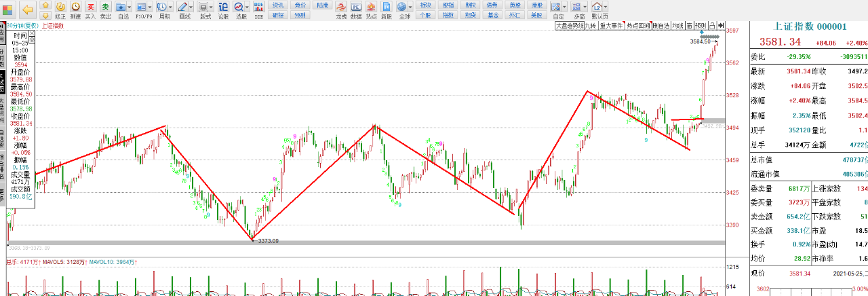Toggle the 预测 forecast button
This screenshot has width=868, height=296.
[x=700, y=26]
